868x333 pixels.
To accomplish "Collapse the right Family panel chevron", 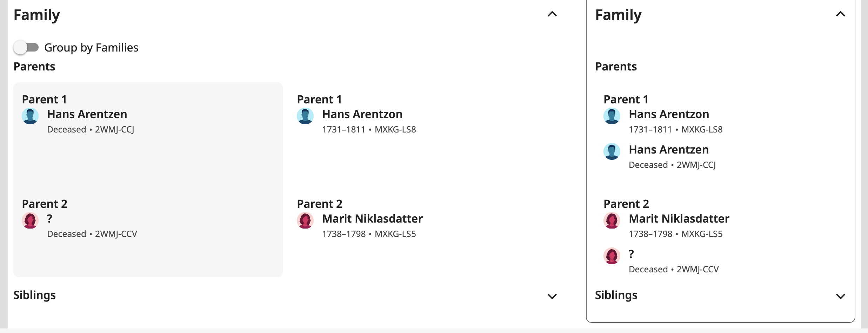I will point(841,14).
